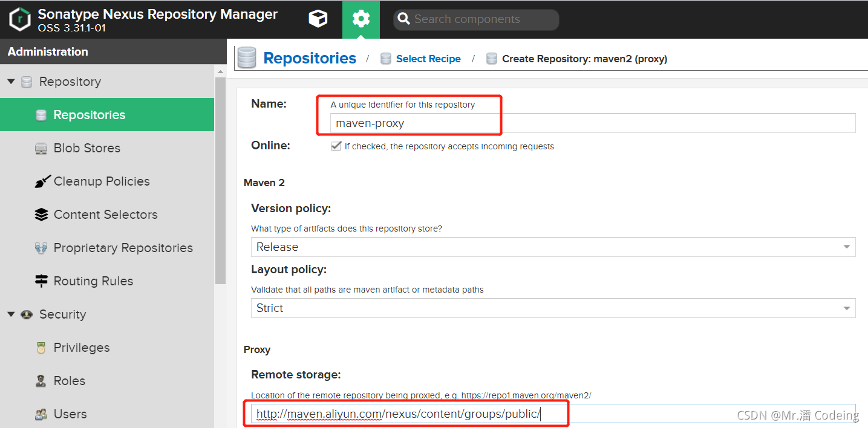Click the Proxy section heading
Image resolution: width=868 pixels, height=428 pixels.
point(257,349)
